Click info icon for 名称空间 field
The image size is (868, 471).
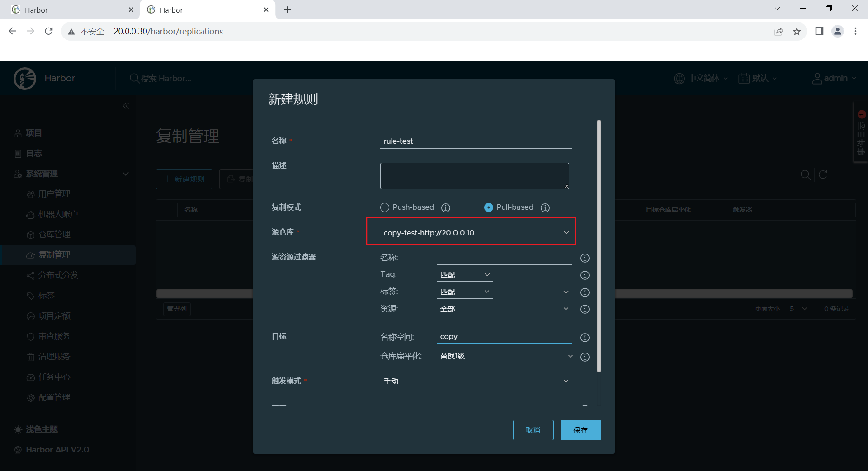click(x=585, y=338)
